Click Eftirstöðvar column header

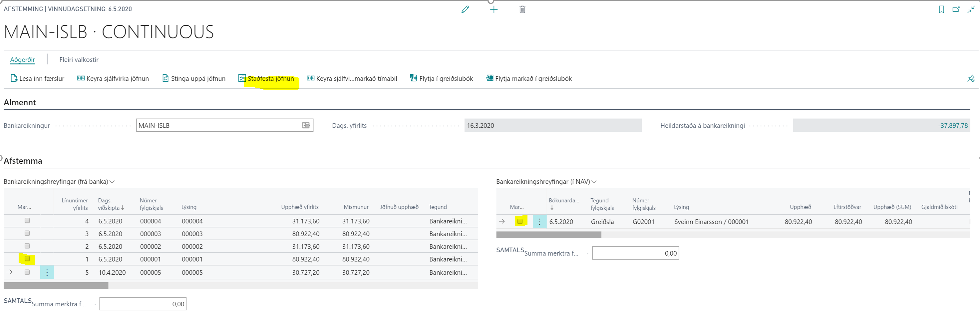coord(847,207)
